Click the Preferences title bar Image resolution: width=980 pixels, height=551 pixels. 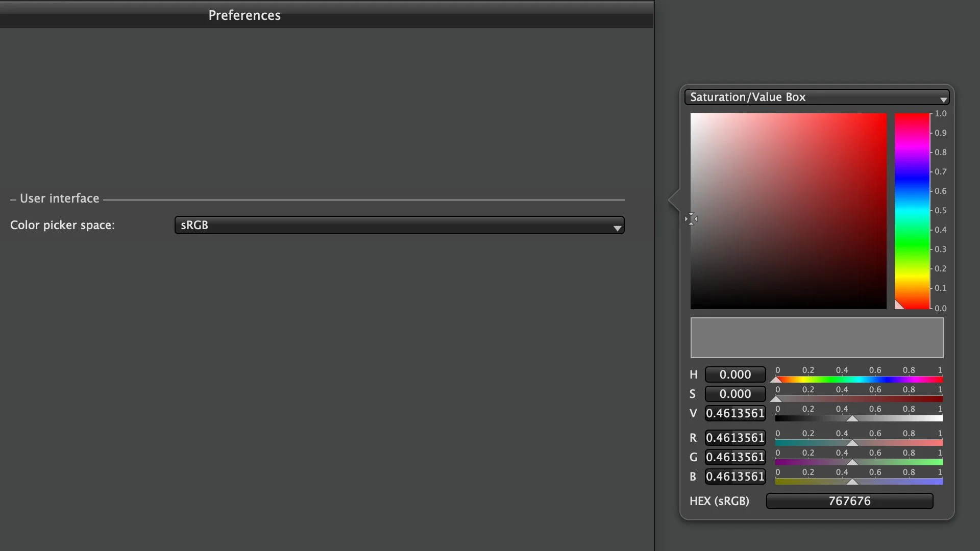point(244,15)
